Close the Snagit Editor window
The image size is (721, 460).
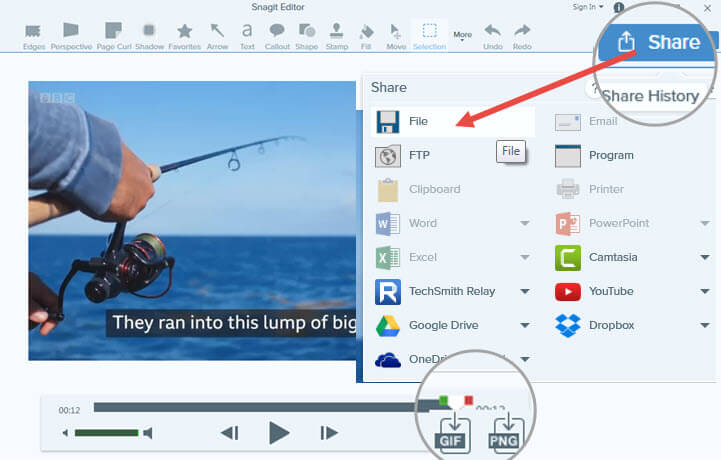(707, 8)
